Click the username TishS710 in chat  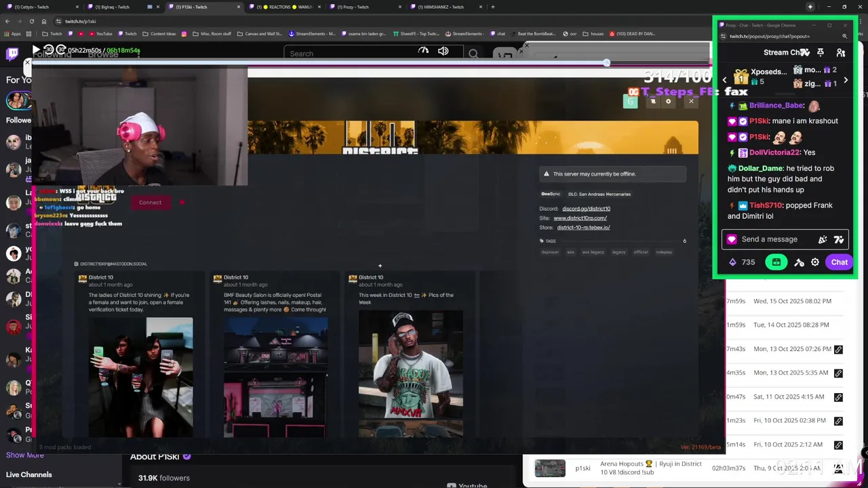coord(766,205)
